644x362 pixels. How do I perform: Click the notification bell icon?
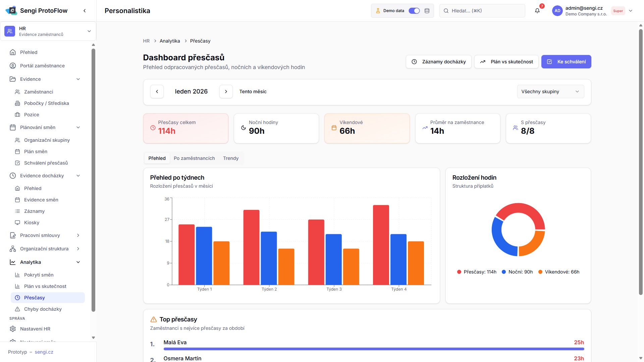click(537, 11)
